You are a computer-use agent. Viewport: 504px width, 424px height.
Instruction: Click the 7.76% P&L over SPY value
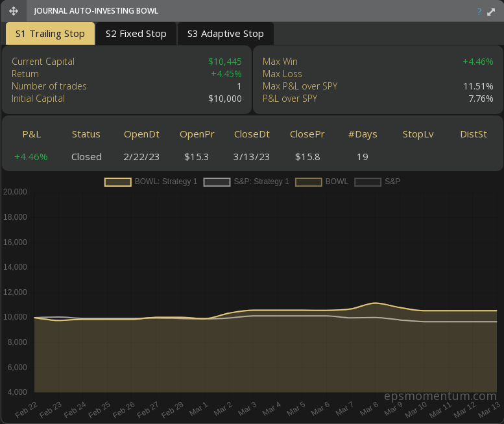tap(481, 99)
